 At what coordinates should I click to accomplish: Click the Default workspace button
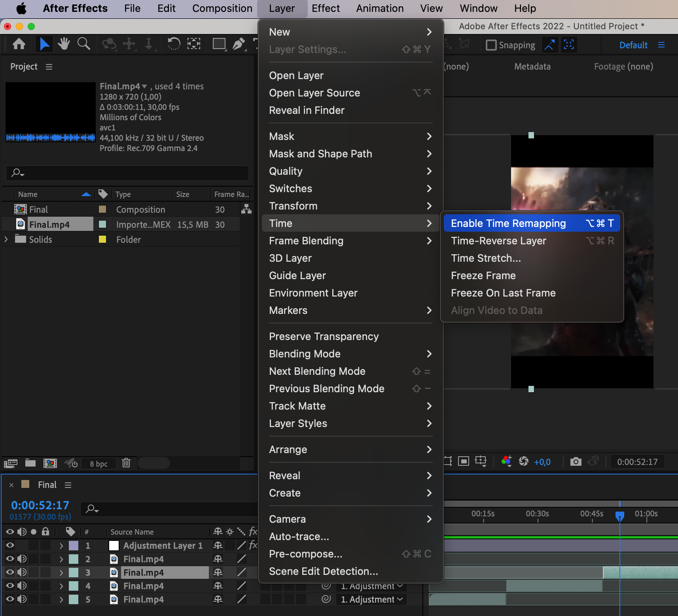coord(633,45)
